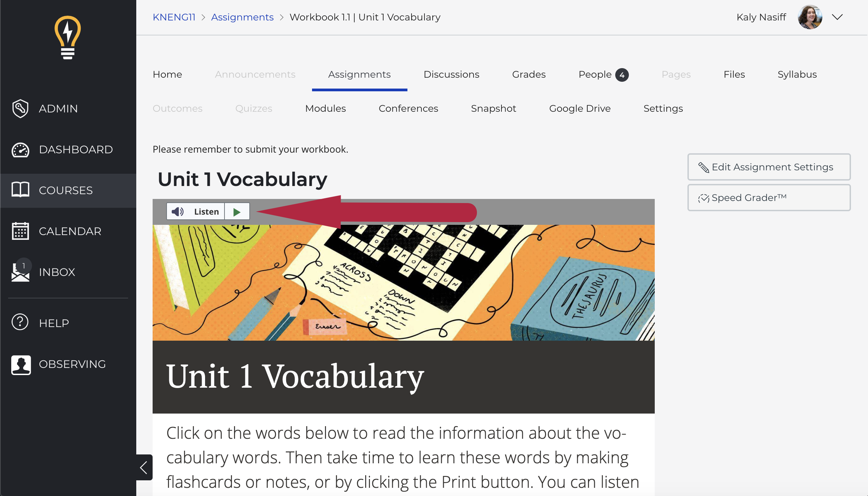Click the INBOX sidebar label

57,272
